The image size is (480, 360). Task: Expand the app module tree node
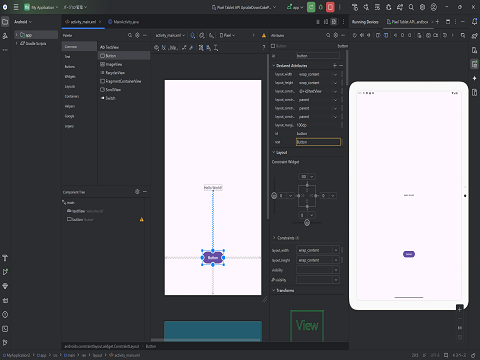(x=16, y=35)
